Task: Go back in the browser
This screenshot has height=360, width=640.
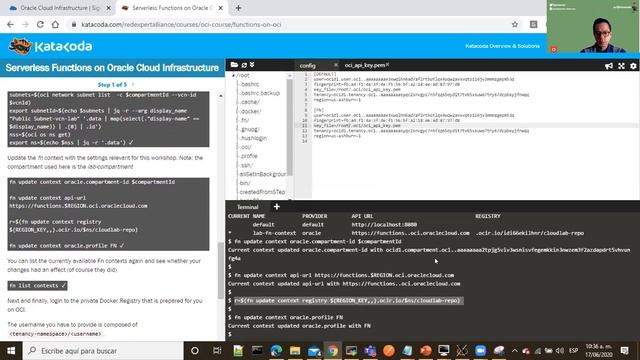Action: click(x=10, y=24)
